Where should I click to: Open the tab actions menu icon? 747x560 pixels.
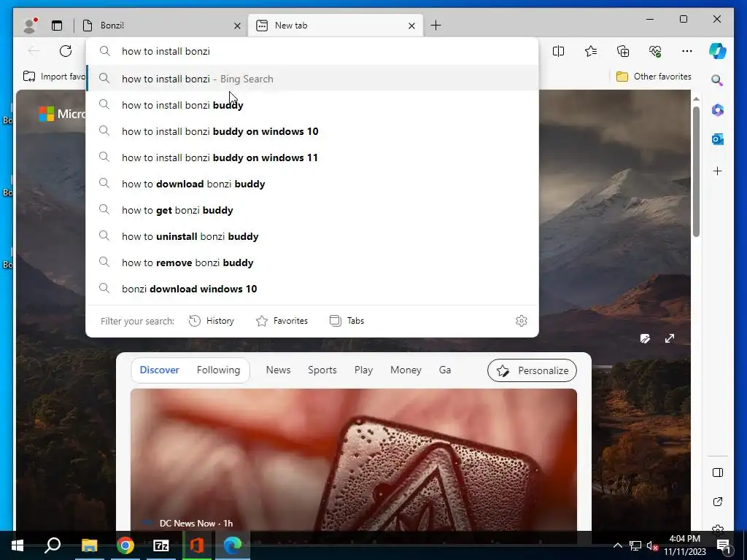[57, 26]
